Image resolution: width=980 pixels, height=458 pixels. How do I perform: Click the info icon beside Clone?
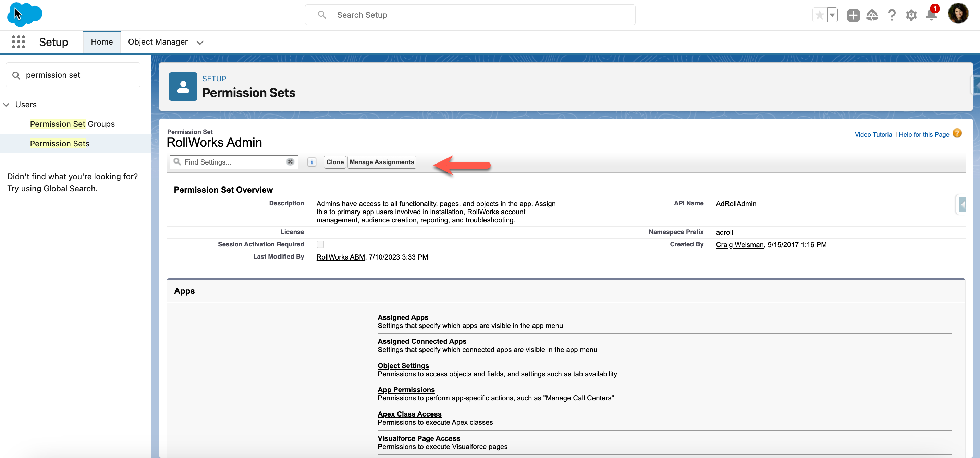pyautogui.click(x=311, y=162)
